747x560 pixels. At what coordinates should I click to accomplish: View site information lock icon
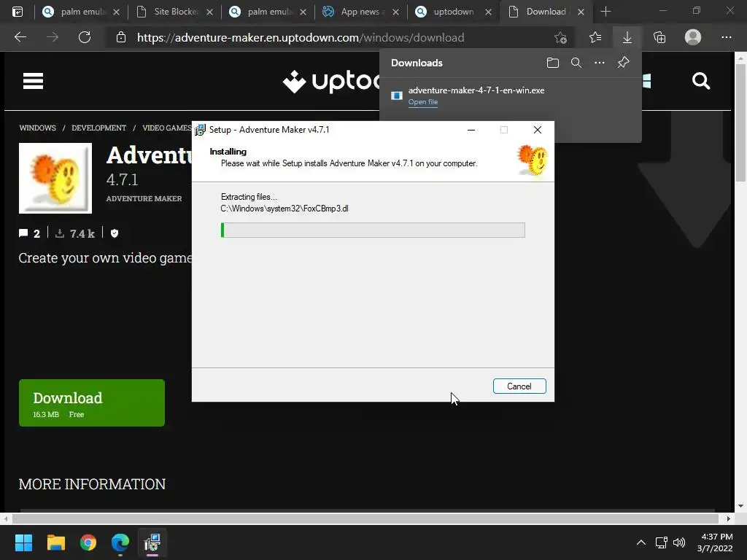(121, 37)
